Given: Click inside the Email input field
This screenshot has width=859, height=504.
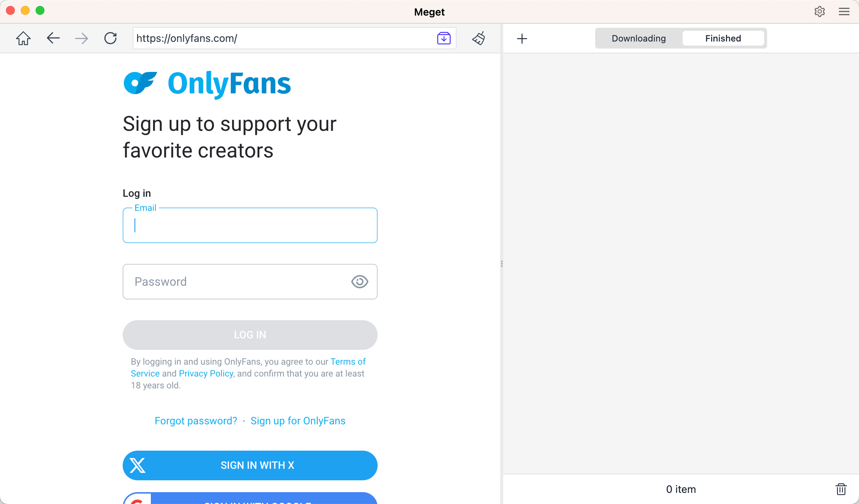Looking at the screenshot, I should pos(250,225).
